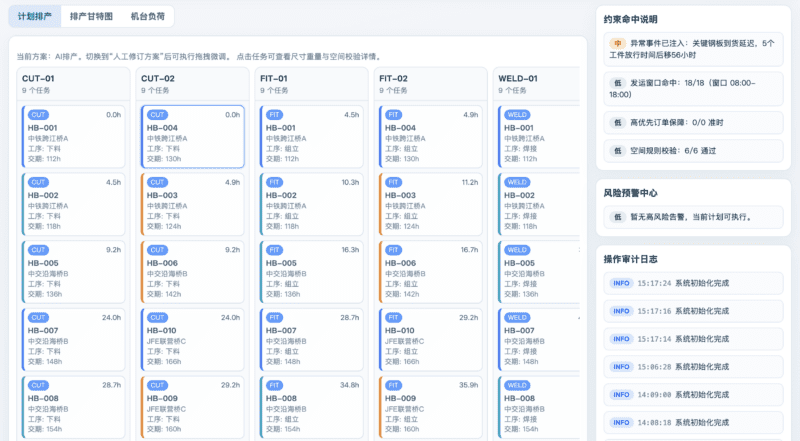Select log entry at 15:17:14
The width and height of the screenshot is (800, 441).
click(693, 339)
